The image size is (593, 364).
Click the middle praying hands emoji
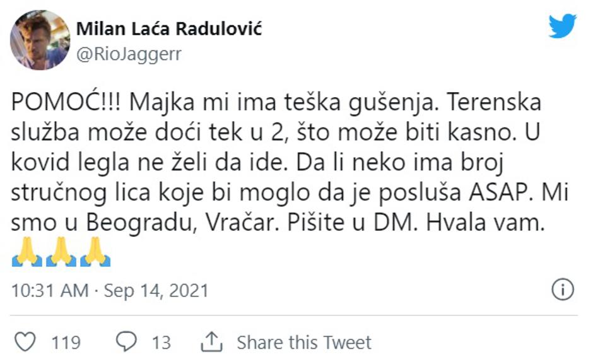point(61,254)
